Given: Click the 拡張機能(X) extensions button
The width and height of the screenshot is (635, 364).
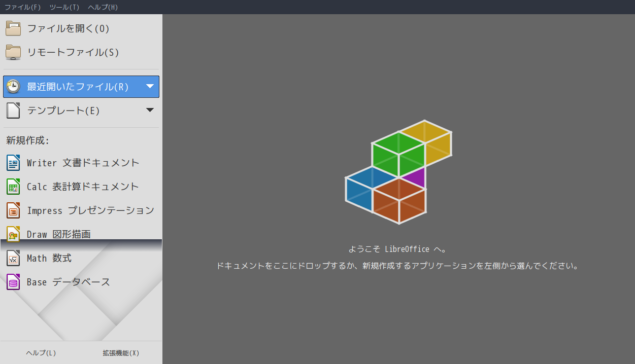Looking at the screenshot, I should click(x=121, y=353).
